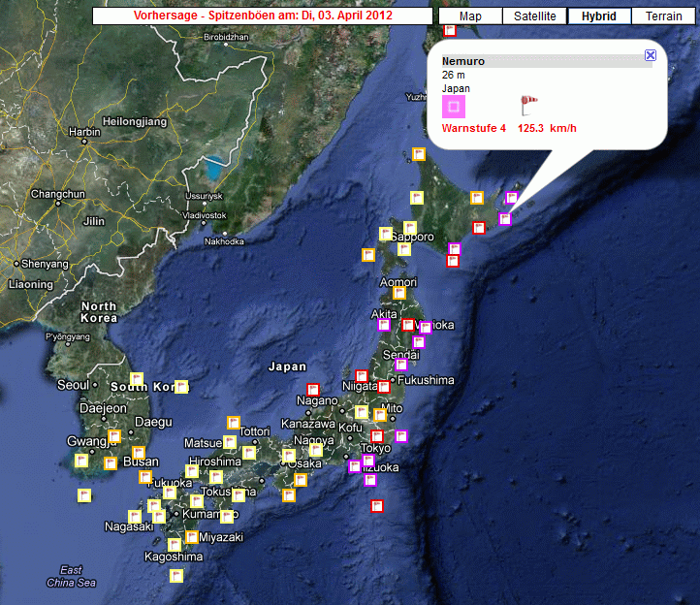
Task: Open the magenta marker below Akita label
Action: pos(384,325)
